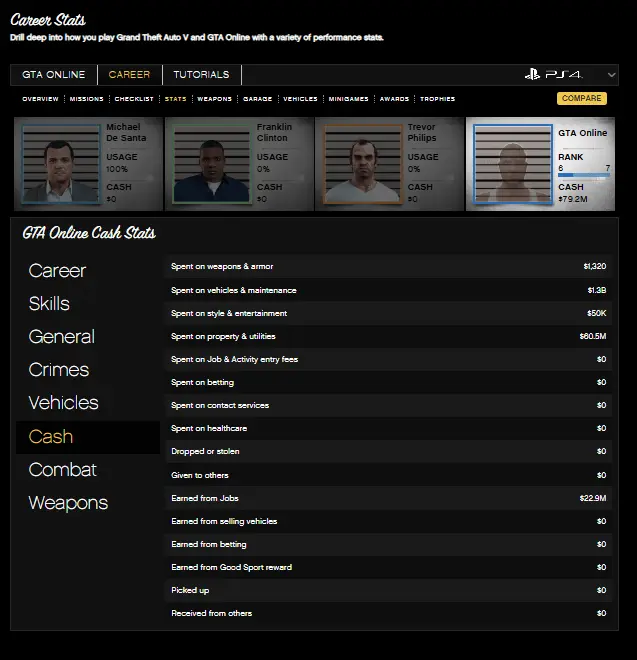
Task: Click the 'Received from others' row
Action: click(389, 613)
